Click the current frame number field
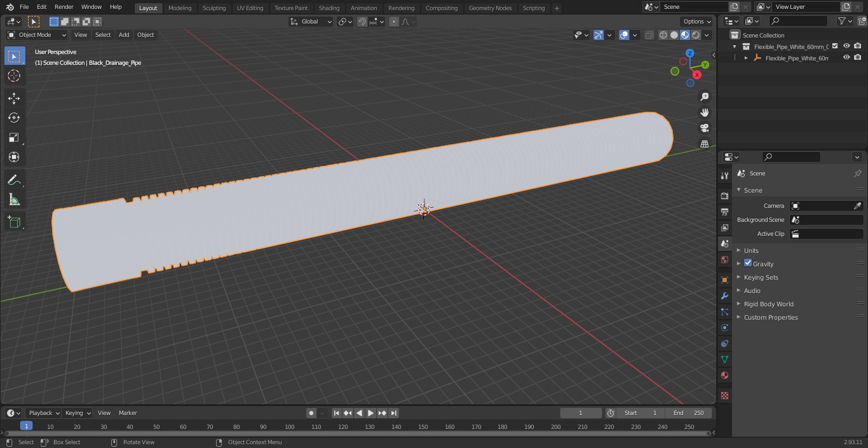The height and width of the screenshot is (448, 868). click(580, 413)
